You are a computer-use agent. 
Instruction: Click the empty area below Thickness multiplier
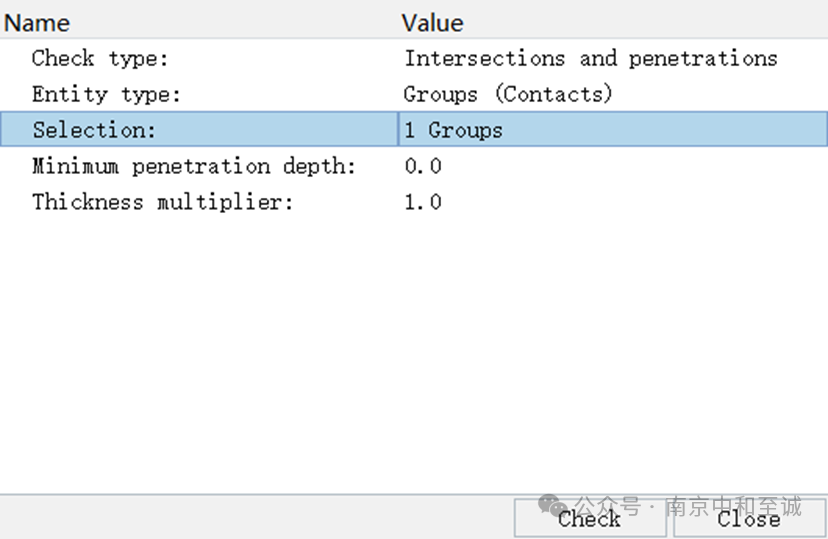point(414,356)
